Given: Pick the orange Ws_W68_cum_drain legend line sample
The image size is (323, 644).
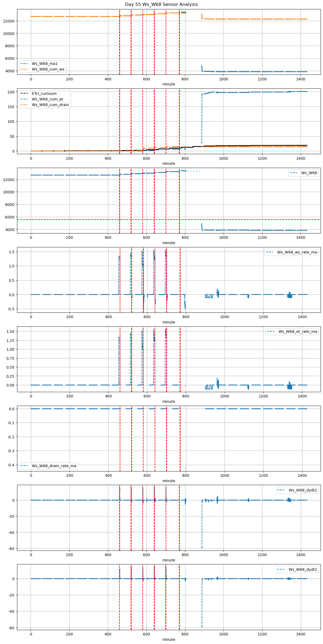Looking at the screenshot, I should coord(24,105).
